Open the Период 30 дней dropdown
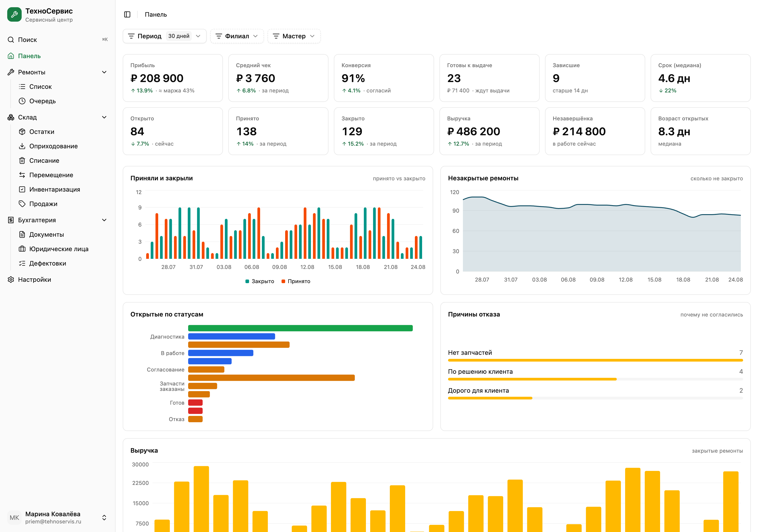The image size is (758, 532). pyautogui.click(x=164, y=36)
